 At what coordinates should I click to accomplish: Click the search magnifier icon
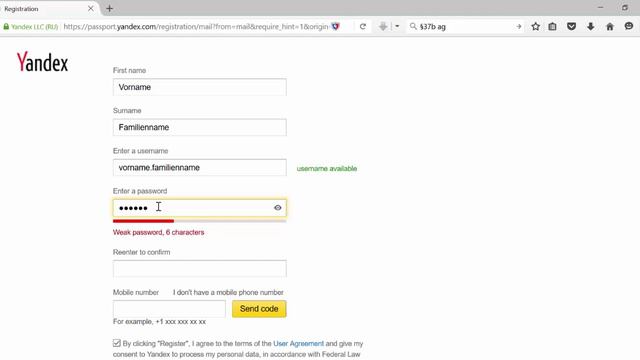413,27
